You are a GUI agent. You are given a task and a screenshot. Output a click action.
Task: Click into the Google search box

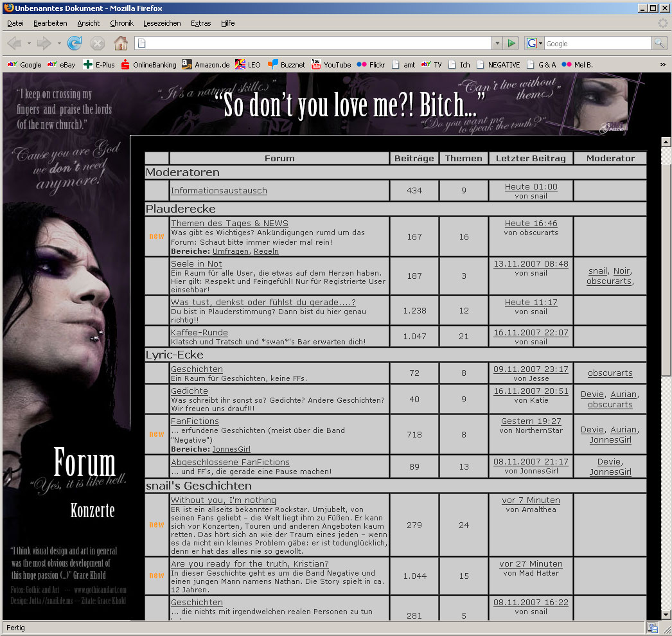click(597, 43)
